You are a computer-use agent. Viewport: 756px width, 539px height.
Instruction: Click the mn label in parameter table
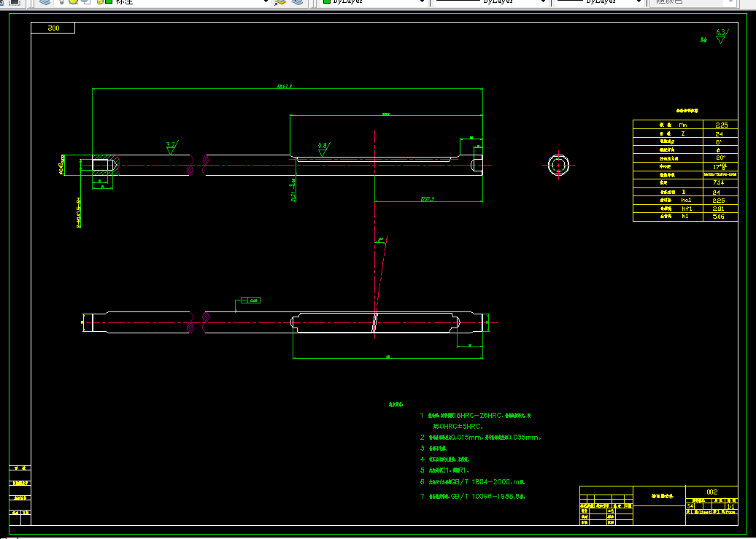683,125
